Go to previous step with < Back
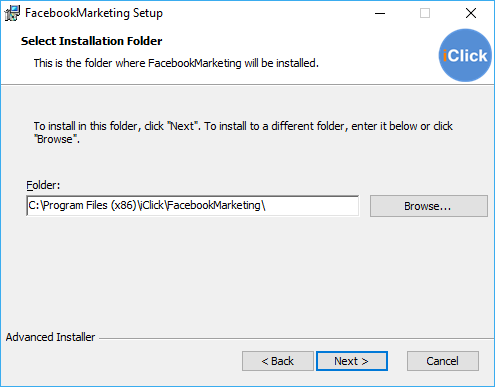 [278, 361]
